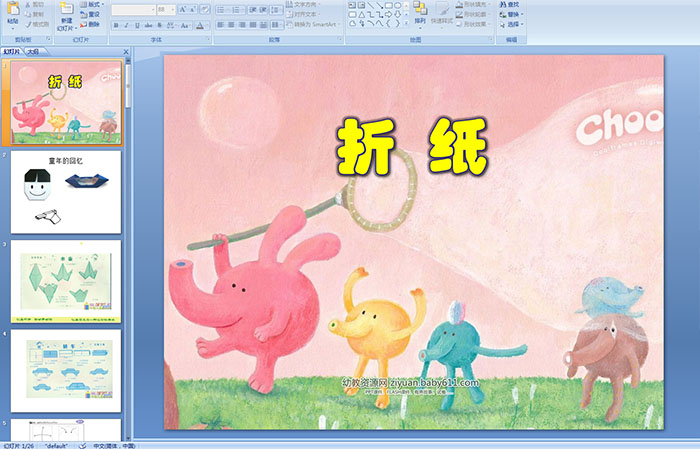Toggle Justify text alignment
The height and width of the screenshot is (449, 700).
pyautogui.click(x=253, y=25)
